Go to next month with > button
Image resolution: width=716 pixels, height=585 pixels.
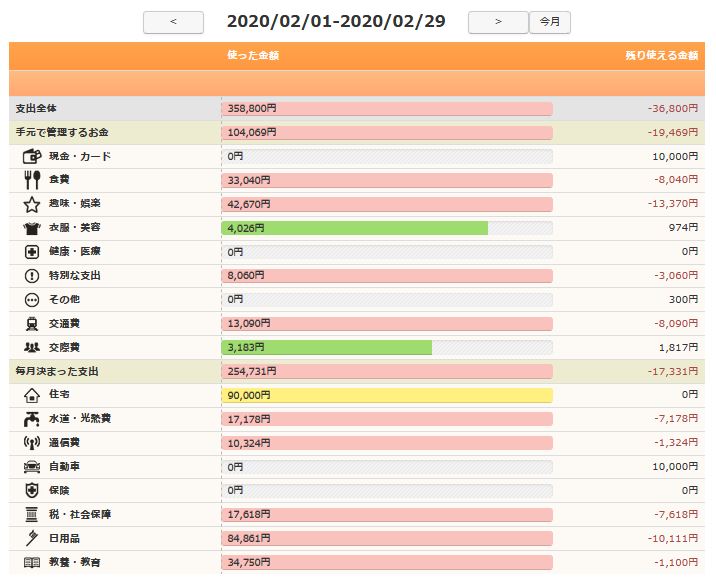click(x=497, y=22)
